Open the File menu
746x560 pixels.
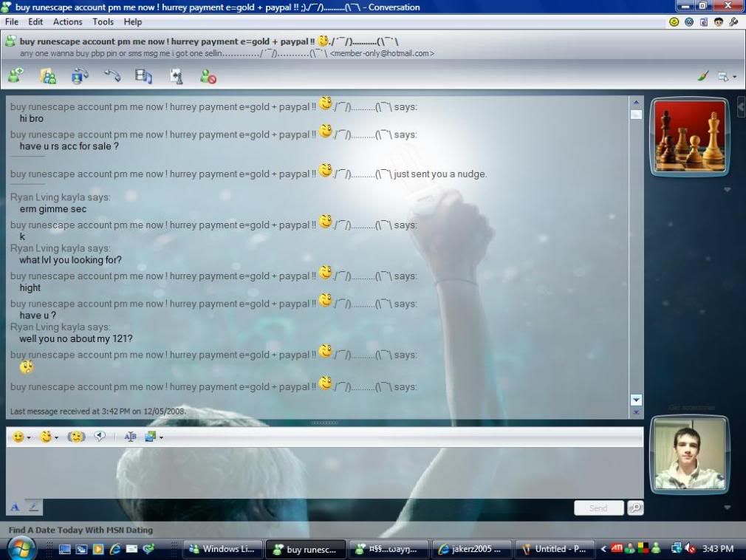(x=11, y=22)
